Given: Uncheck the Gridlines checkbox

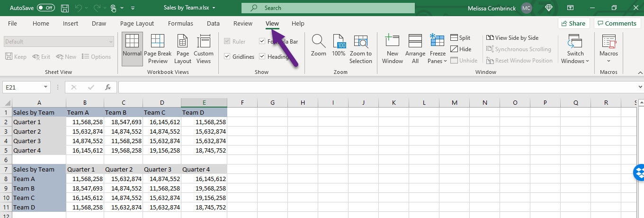Looking at the screenshot, I should 227,57.
